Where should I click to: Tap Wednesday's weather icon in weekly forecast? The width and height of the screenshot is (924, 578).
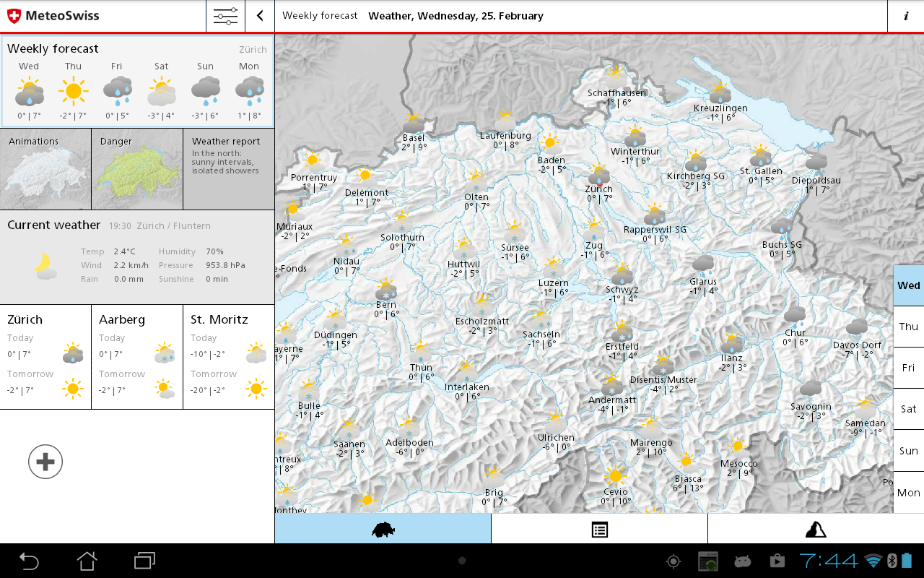tap(29, 92)
